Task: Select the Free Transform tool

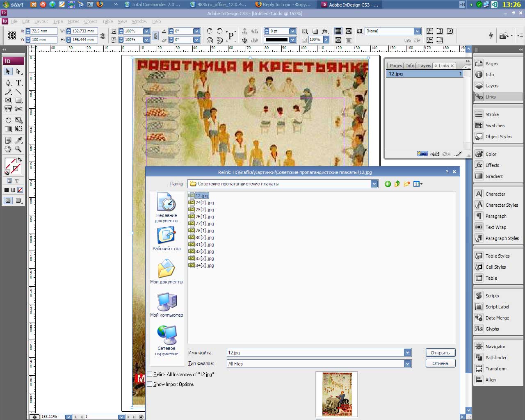Action: [18, 129]
